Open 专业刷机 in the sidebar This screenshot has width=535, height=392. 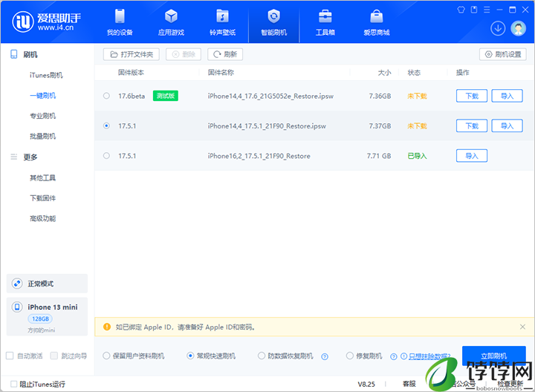(42, 116)
